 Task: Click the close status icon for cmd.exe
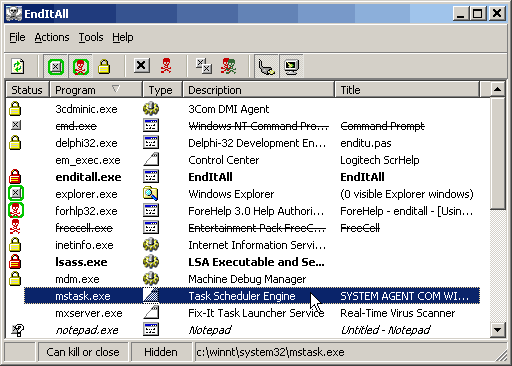[x=16, y=125]
